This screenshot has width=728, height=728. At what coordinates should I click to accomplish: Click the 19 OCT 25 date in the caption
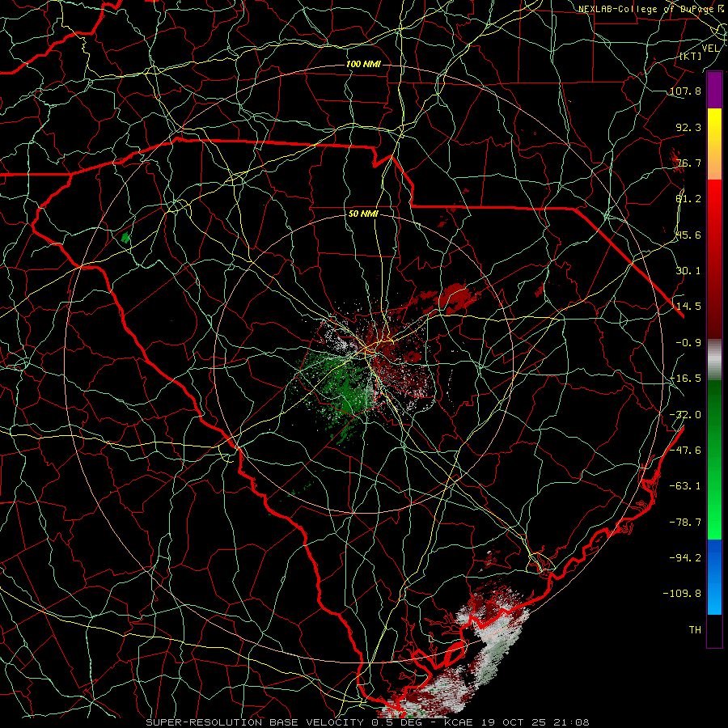coord(512,722)
